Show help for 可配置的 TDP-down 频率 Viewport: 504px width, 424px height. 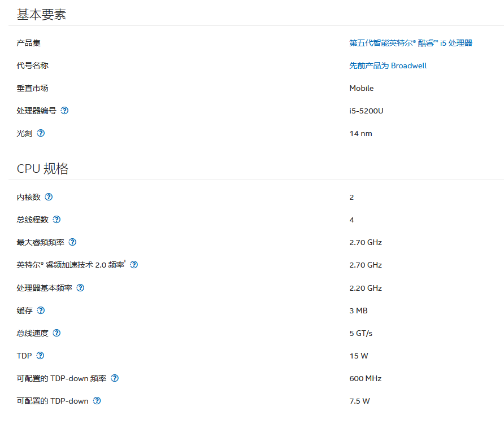click(x=115, y=378)
